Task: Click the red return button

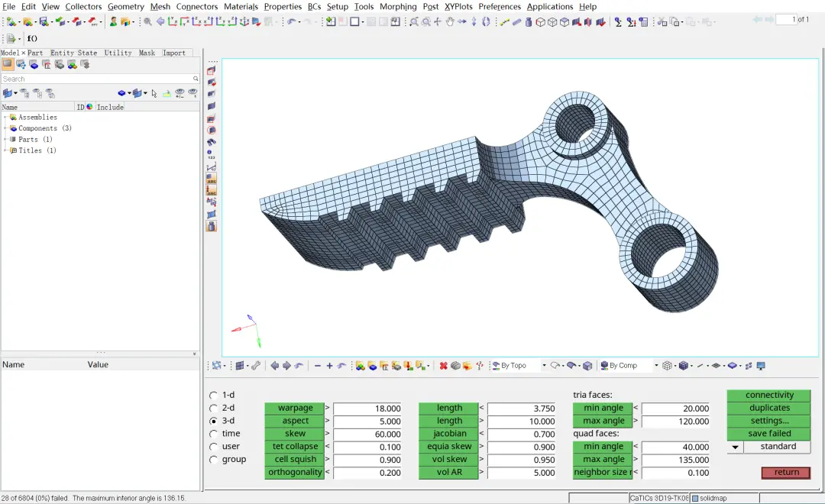Action: tap(786, 473)
